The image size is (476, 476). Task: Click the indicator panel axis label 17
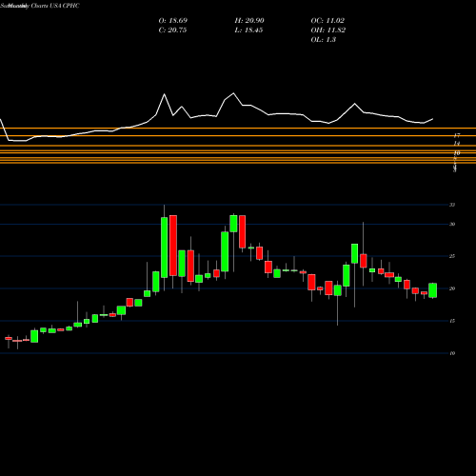457,135
